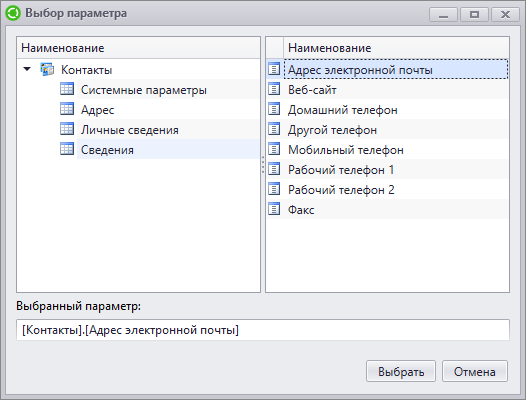Image resolution: width=526 pixels, height=400 pixels.
Task: Click the Личные сведения table icon
Action: pyautogui.click(x=67, y=129)
